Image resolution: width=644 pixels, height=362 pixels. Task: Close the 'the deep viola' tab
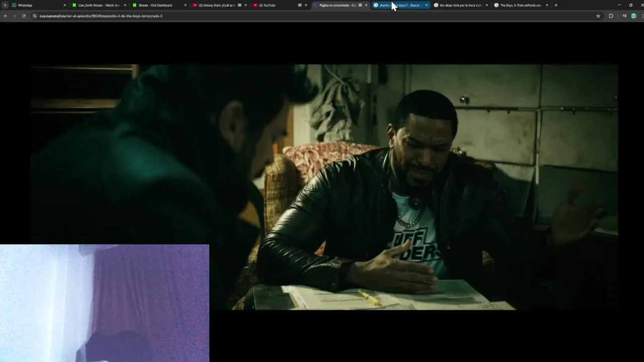(487, 5)
